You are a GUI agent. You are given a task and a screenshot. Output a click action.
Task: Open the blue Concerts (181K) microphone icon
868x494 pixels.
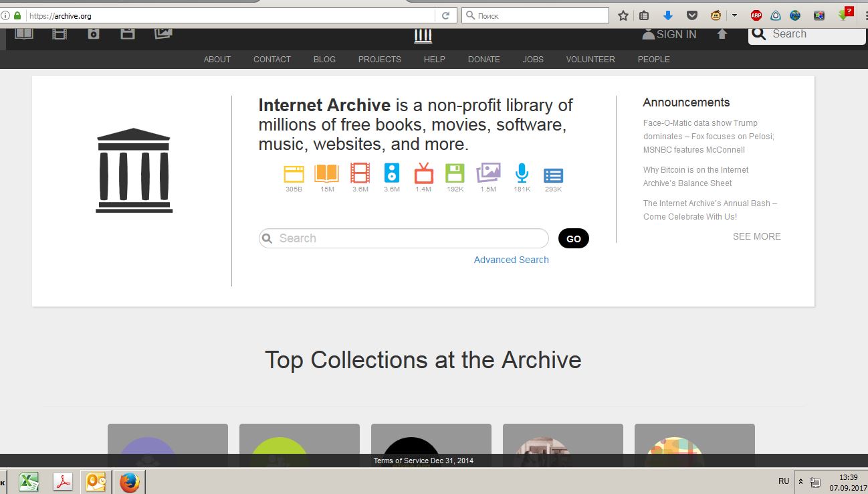pos(522,173)
